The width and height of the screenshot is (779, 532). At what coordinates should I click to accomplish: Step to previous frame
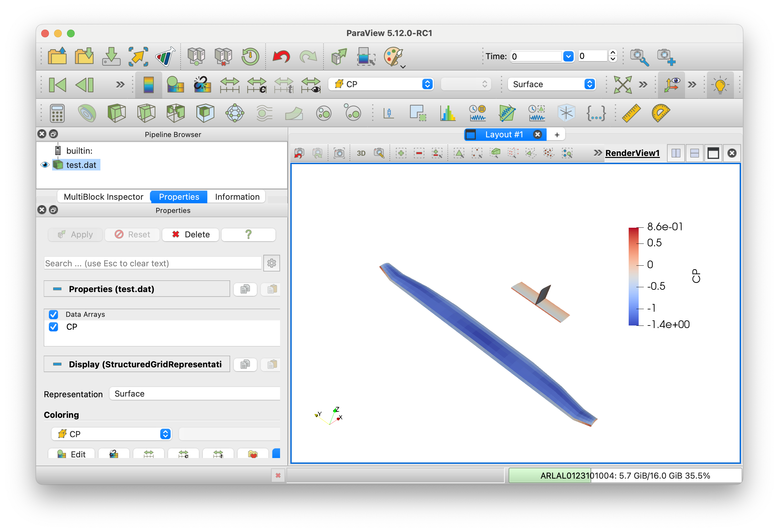(84, 84)
